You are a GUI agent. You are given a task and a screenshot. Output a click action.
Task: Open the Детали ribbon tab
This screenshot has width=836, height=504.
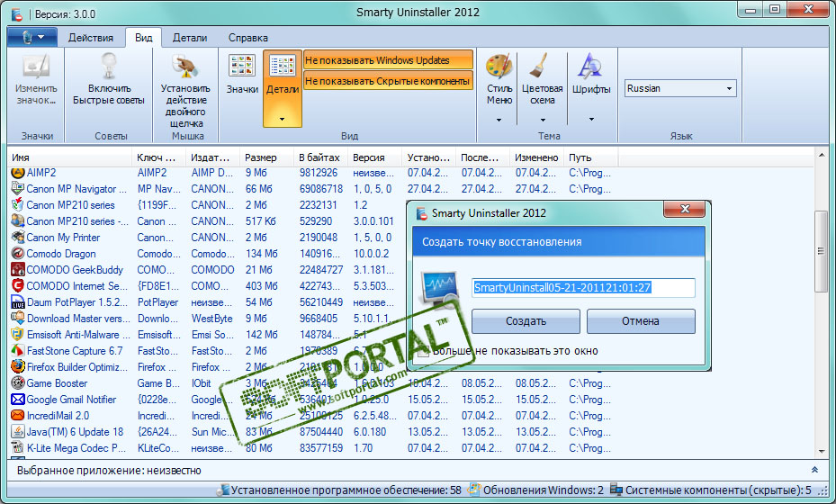click(x=190, y=38)
